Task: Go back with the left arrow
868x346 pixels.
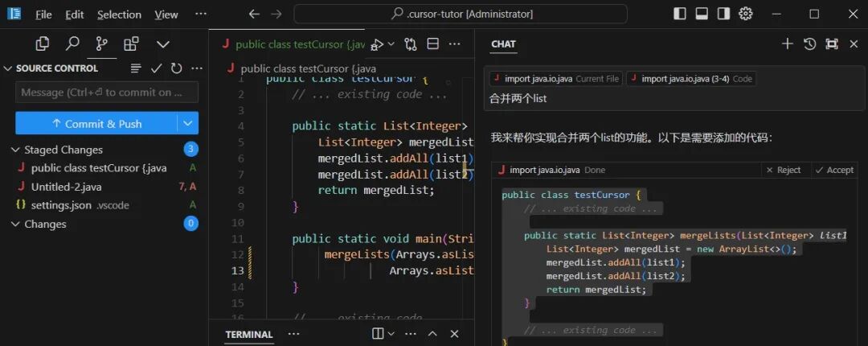Action: pos(254,14)
